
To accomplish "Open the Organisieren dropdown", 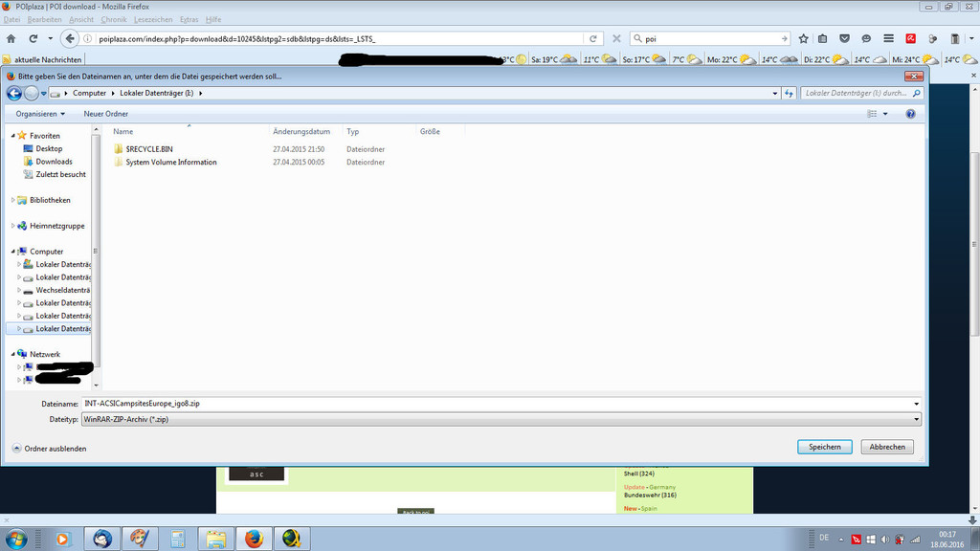I will click(x=40, y=114).
